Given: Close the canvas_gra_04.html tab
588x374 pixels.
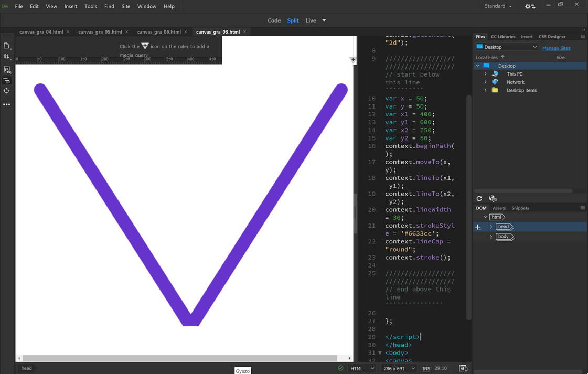Looking at the screenshot, I should coord(68,32).
